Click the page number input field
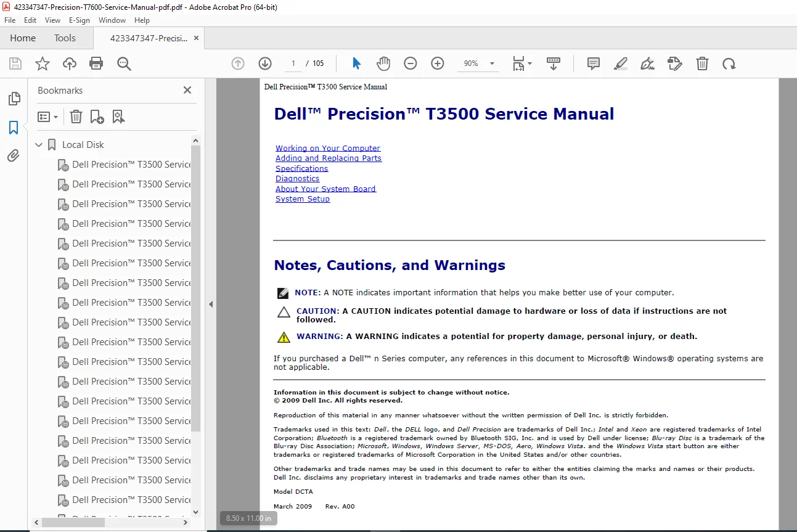 point(293,63)
